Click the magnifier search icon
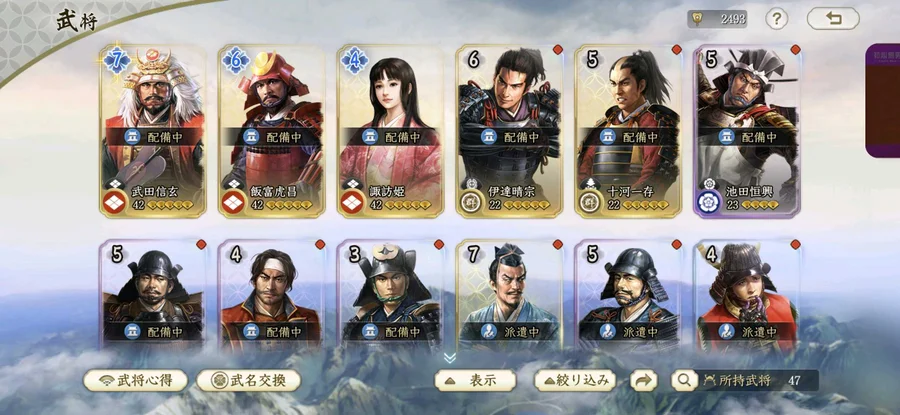 click(684, 381)
